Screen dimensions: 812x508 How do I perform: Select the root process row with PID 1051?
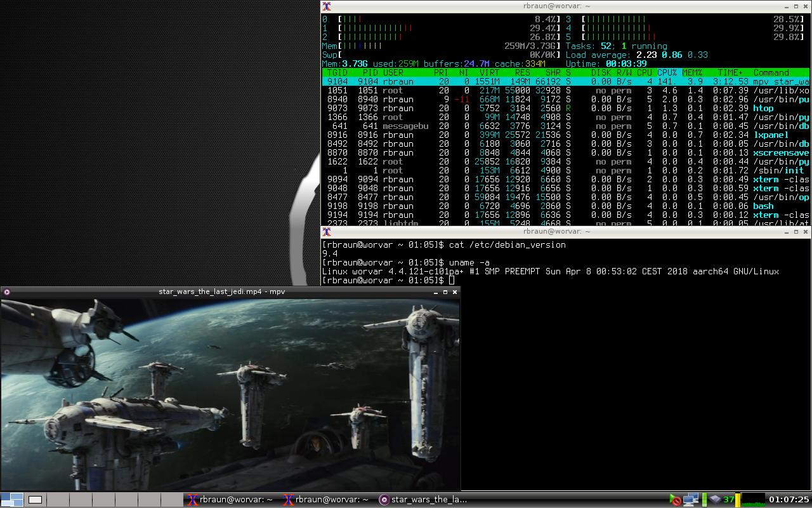pos(566,90)
